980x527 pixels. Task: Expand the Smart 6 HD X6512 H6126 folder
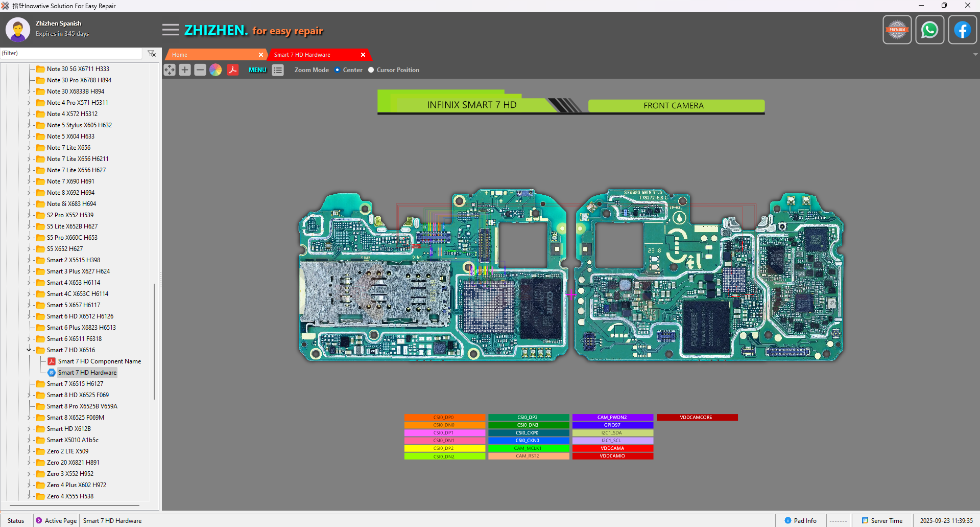tap(29, 316)
